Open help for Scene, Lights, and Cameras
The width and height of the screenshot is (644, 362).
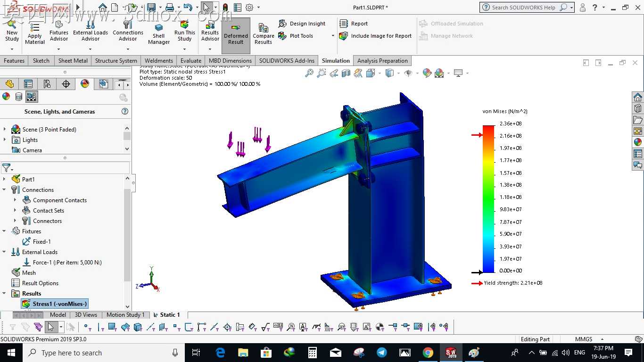coord(125,111)
